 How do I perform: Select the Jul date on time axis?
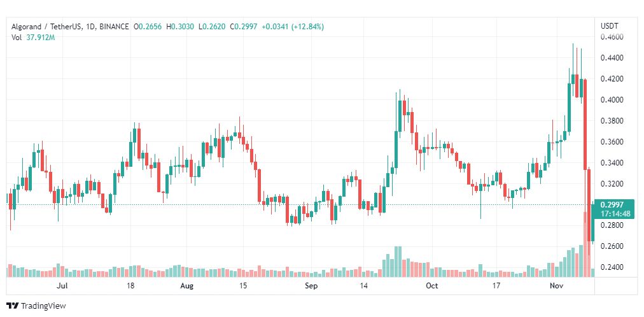62,285
